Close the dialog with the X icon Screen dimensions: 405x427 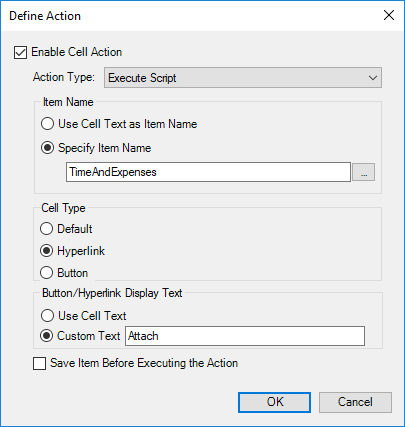389,15
